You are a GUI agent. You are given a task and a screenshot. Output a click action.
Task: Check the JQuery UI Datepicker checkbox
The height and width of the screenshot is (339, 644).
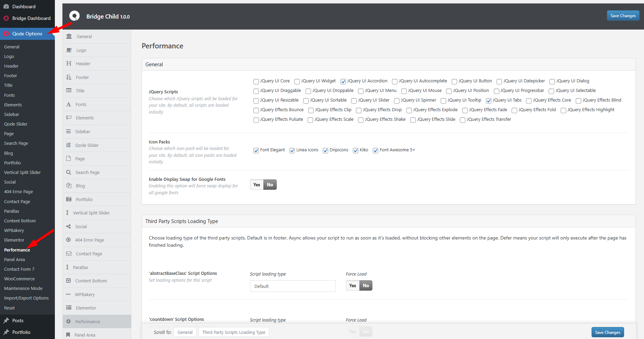[x=499, y=81]
